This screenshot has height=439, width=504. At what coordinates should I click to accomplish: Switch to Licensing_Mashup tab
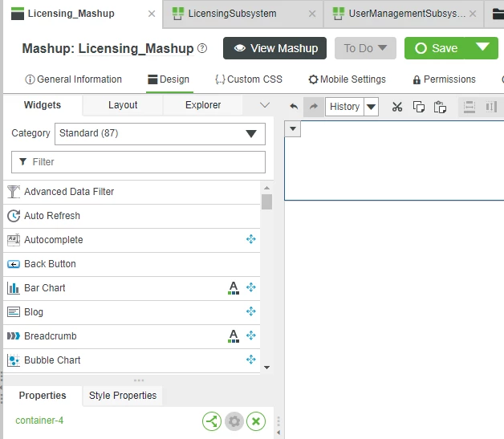71,14
